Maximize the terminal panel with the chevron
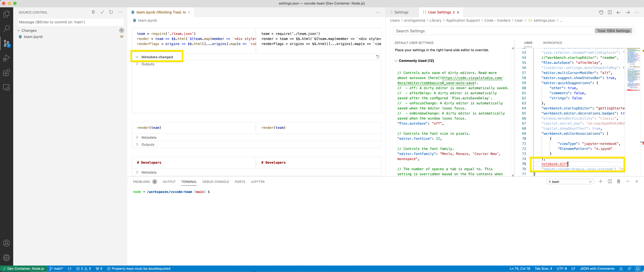 628,182
